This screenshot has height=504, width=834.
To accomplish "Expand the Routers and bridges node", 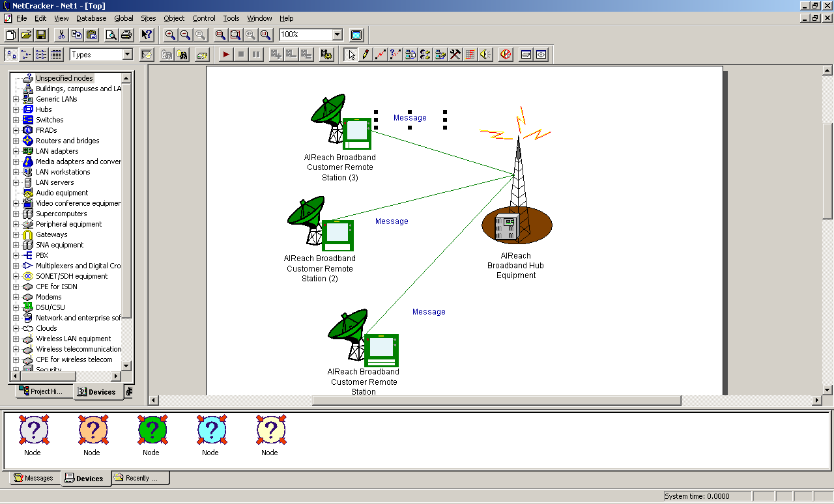I will tap(16, 141).
